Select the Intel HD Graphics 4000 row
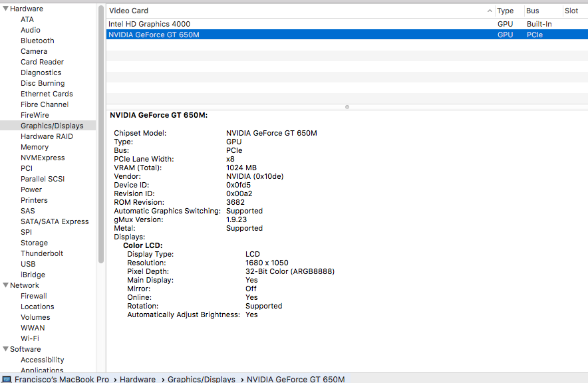This screenshot has width=588, height=383. pyautogui.click(x=347, y=24)
